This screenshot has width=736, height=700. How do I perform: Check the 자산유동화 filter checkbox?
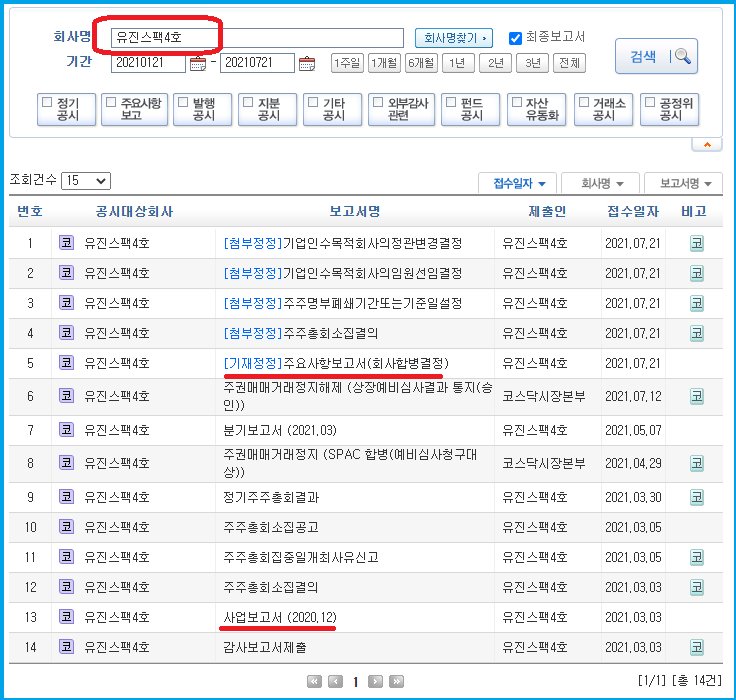pyautogui.click(x=517, y=102)
